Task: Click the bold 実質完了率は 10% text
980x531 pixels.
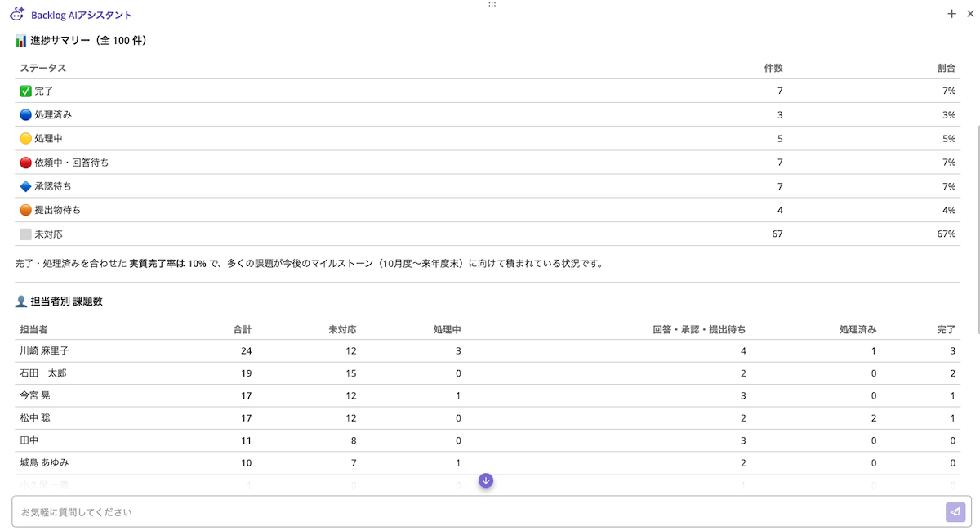Action: click(x=167, y=264)
